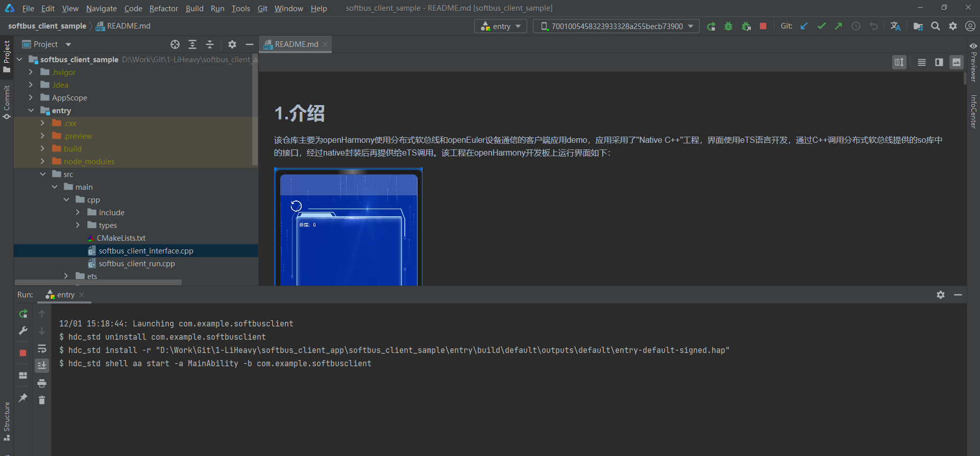This screenshot has width=980, height=456.
Task: Open softbus_client_run.cpp in the project tree
Action: click(137, 264)
